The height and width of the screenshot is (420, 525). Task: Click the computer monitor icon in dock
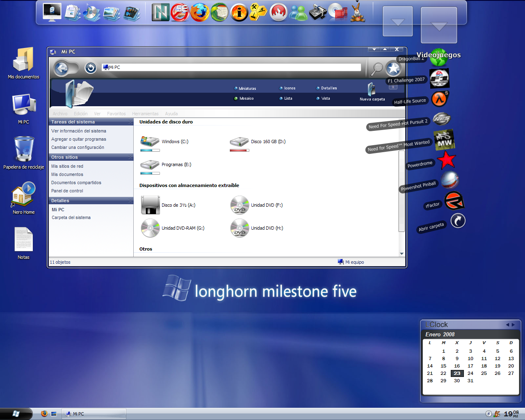pos(52,12)
